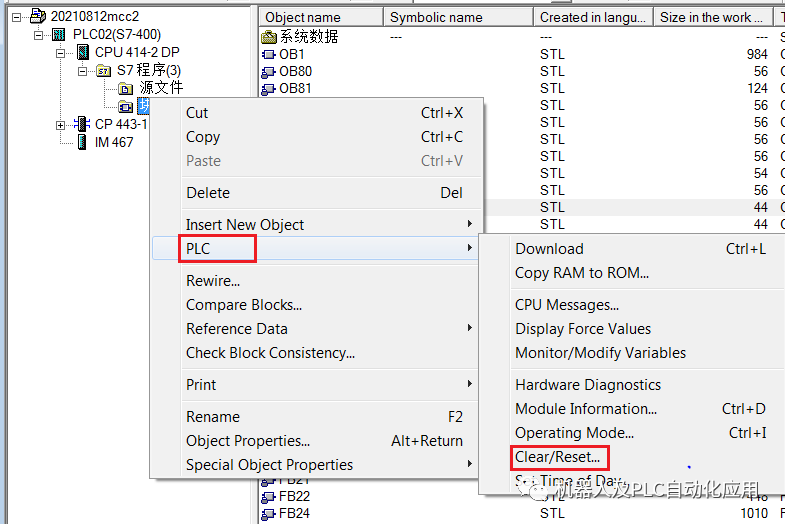This screenshot has height=524, width=785.
Task: Click the 源文件 sources folder icon
Action: tap(126, 89)
